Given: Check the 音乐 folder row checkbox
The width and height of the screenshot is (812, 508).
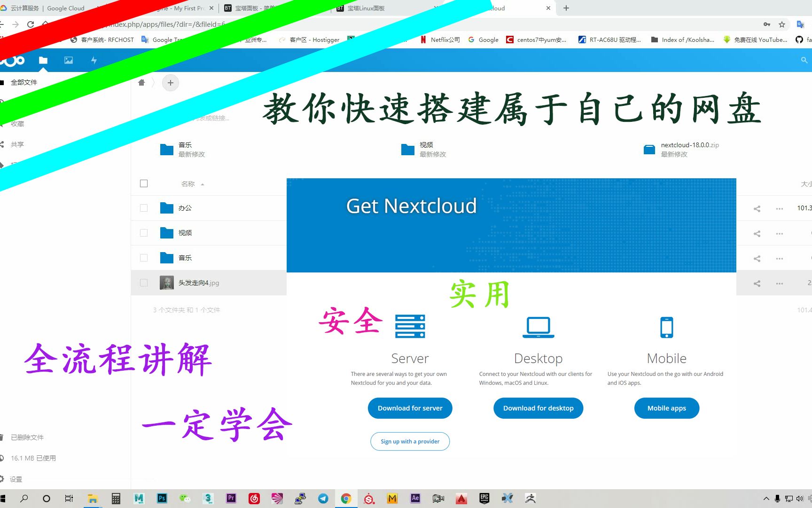Looking at the screenshot, I should pos(144,258).
